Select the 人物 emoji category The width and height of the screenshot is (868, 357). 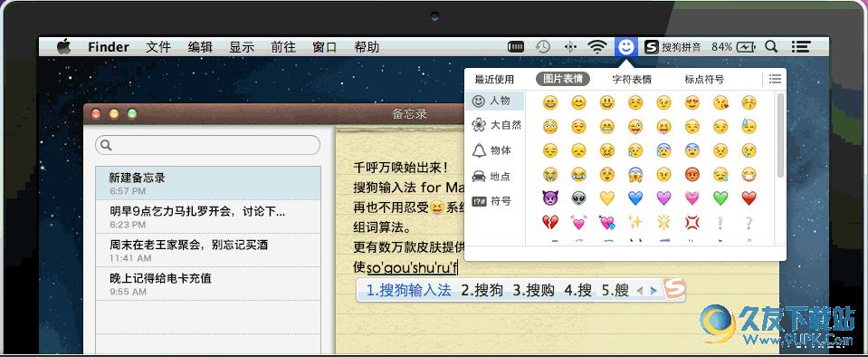(494, 101)
